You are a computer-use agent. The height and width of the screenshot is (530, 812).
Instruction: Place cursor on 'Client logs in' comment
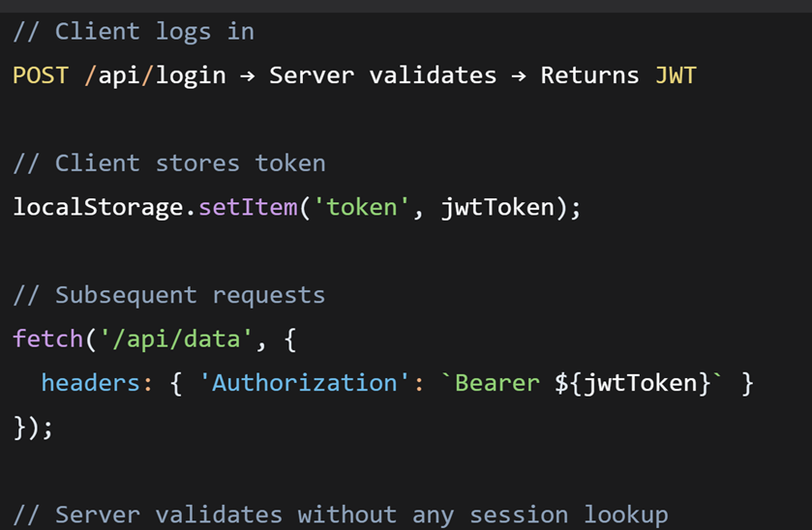[x=134, y=32]
